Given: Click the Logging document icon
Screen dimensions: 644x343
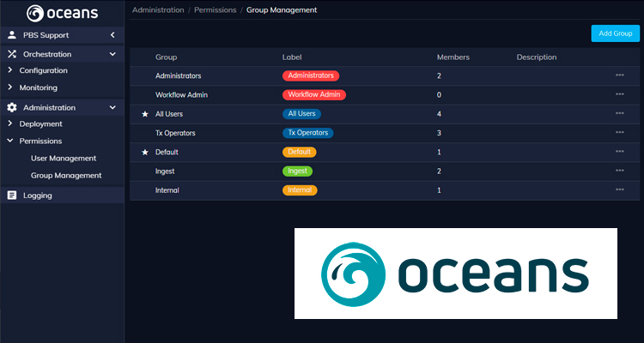Looking at the screenshot, I should click(12, 196).
